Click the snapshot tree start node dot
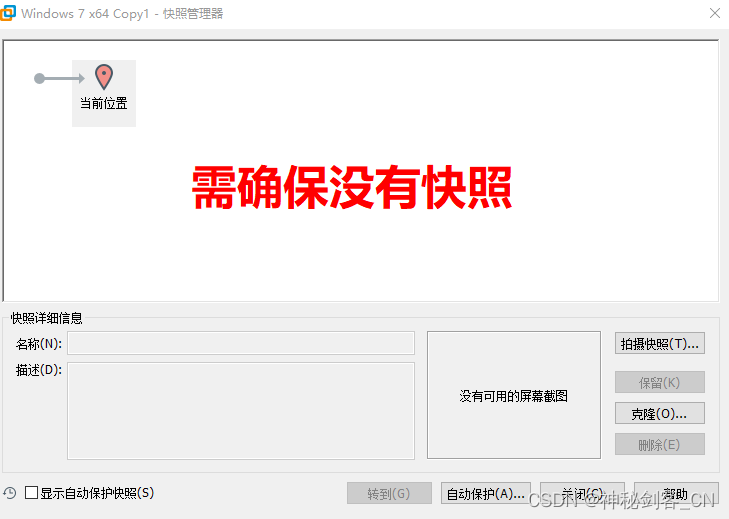This screenshot has height=519, width=729. click(40, 79)
